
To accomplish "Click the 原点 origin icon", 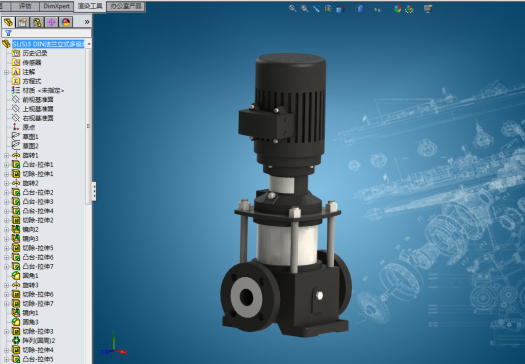I will click(x=16, y=127).
